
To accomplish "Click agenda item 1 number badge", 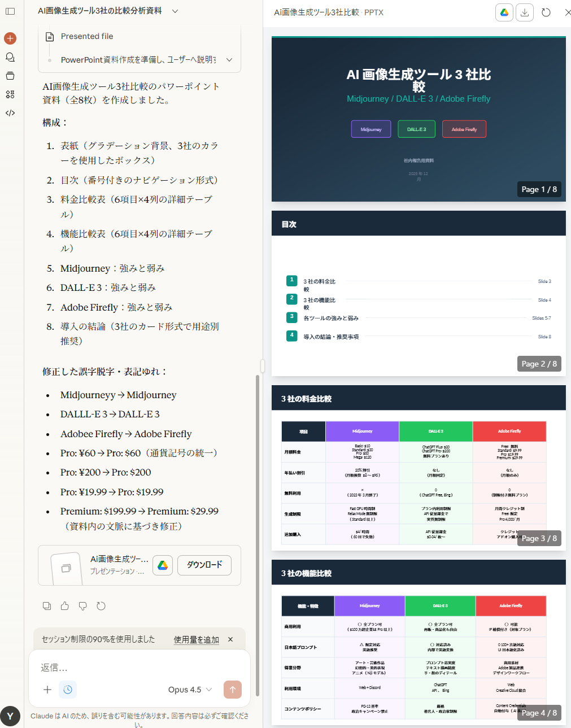I will [x=292, y=280].
